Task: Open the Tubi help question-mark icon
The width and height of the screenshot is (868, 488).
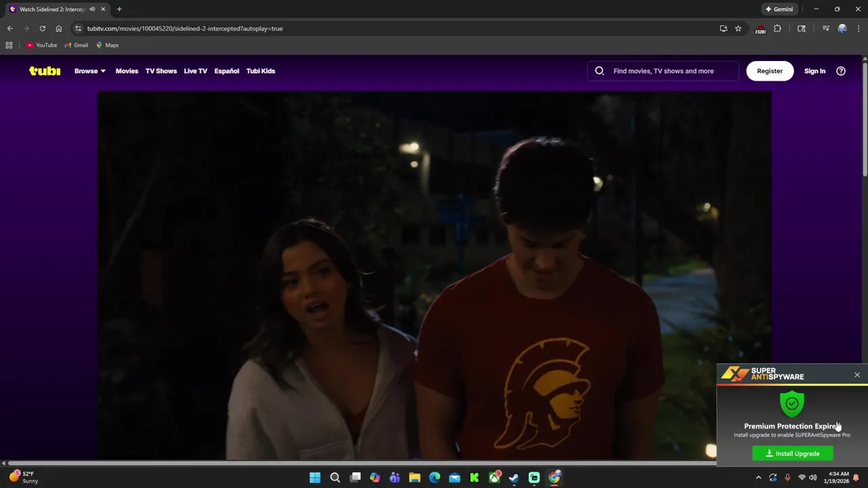Action: [x=841, y=70]
